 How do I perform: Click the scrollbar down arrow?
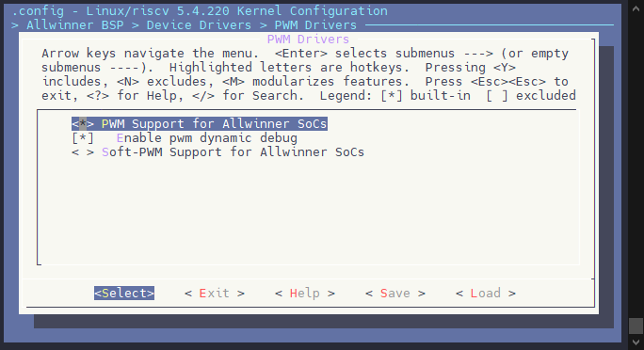636,342
